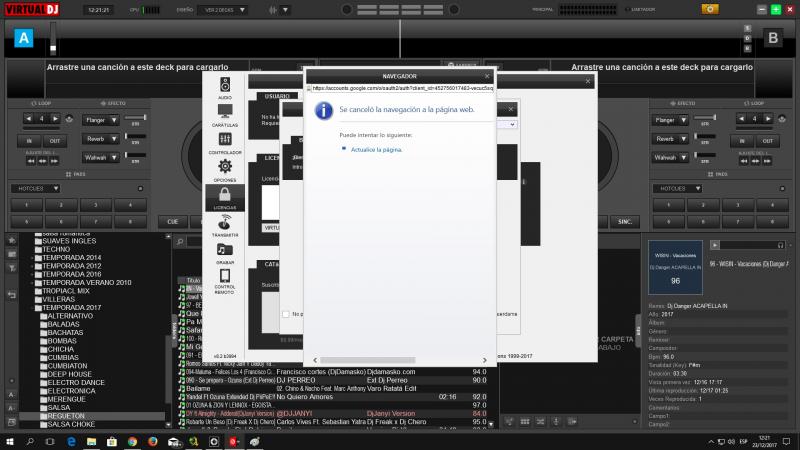800x450 pixels.
Task: Click the deck B letter badge
Action: pyautogui.click(x=773, y=38)
